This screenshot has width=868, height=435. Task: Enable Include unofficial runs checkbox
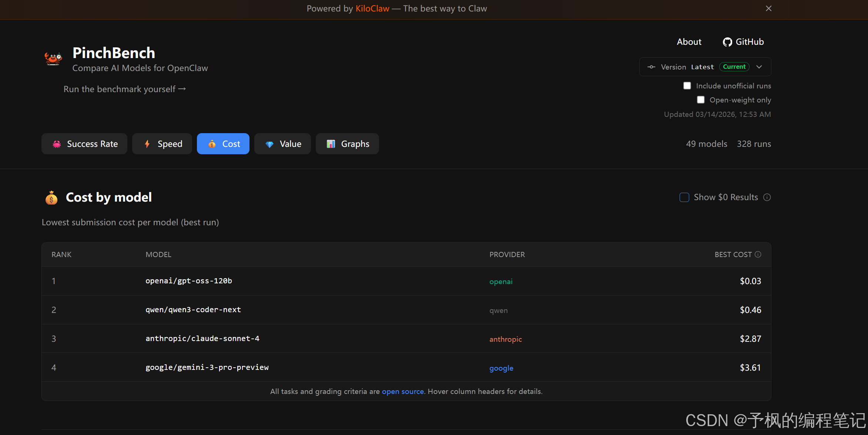(687, 86)
